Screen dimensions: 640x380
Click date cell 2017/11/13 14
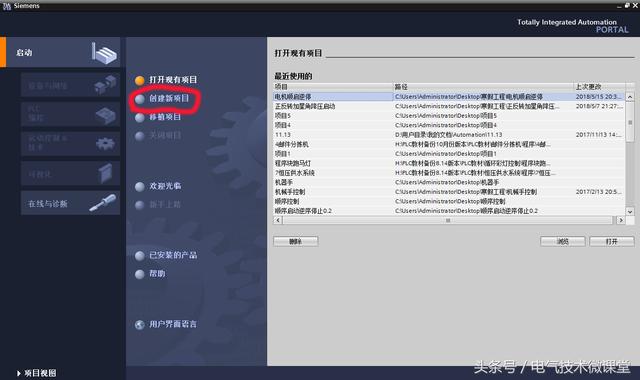599,135
